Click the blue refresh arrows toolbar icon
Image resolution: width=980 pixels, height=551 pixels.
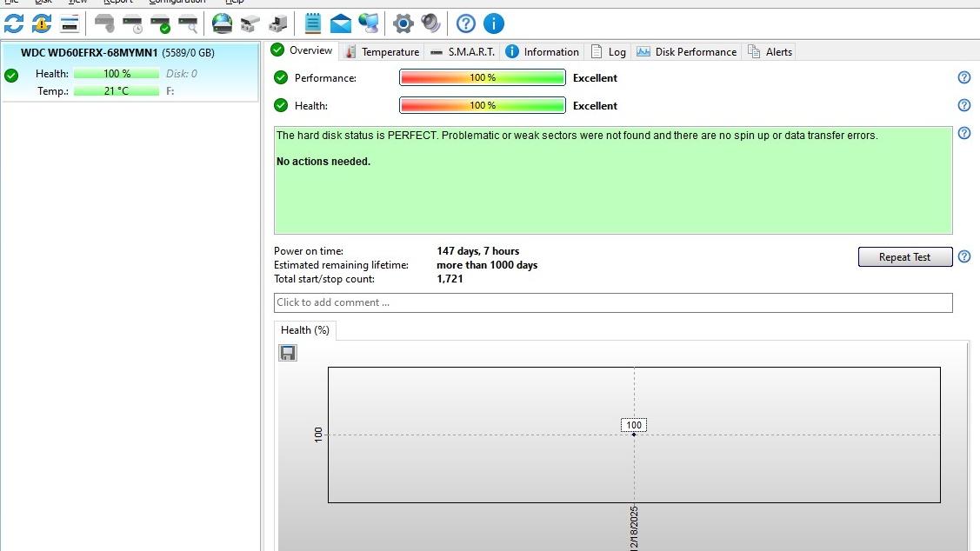coord(14,23)
